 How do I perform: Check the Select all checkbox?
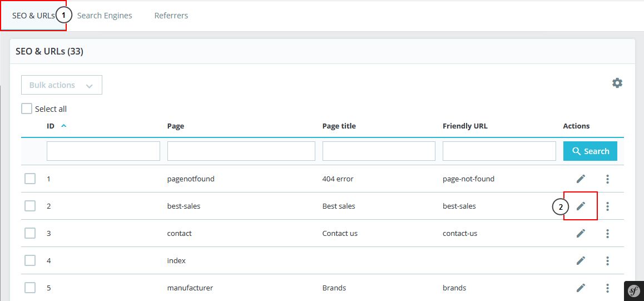tap(27, 108)
